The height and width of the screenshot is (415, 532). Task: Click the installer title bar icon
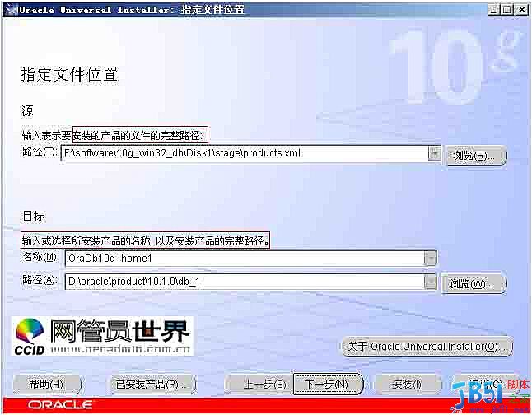[x=10, y=9]
